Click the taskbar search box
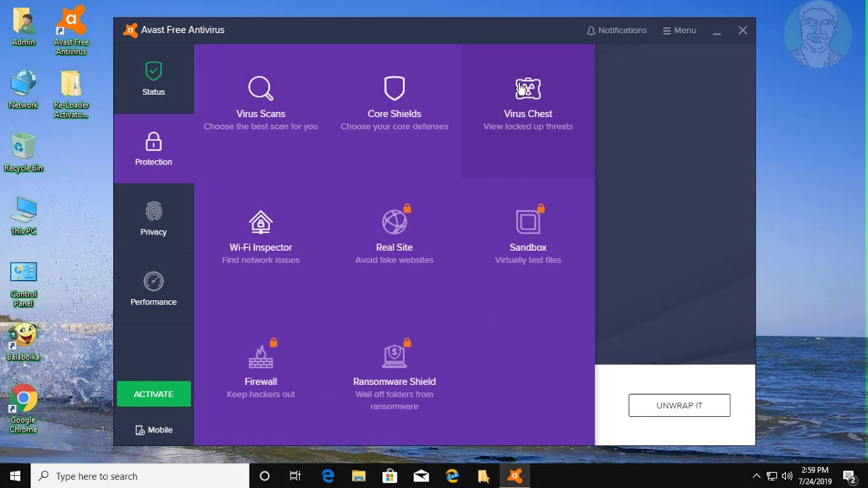This screenshot has height=488, width=868. (140, 476)
